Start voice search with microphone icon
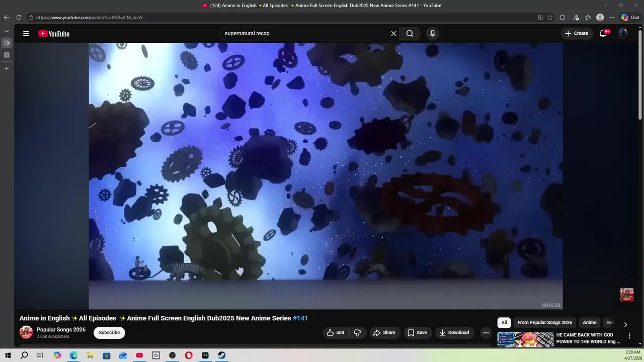This screenshot has height=362, width=644. (432, 34)
